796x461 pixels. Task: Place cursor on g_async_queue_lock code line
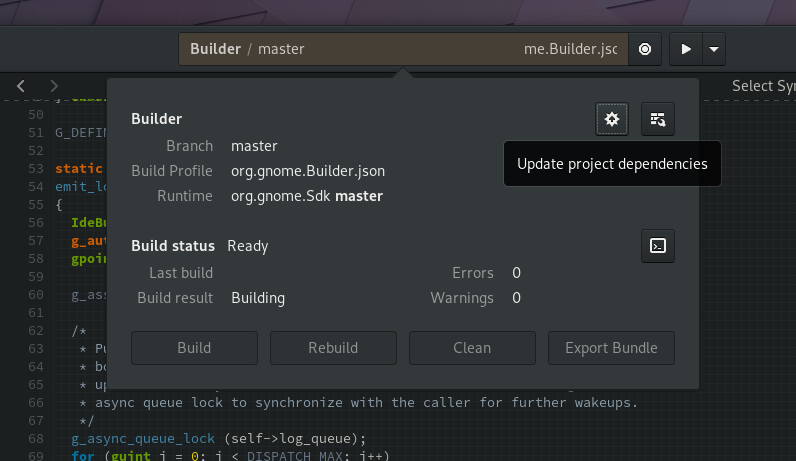click(x=218, y=438)
